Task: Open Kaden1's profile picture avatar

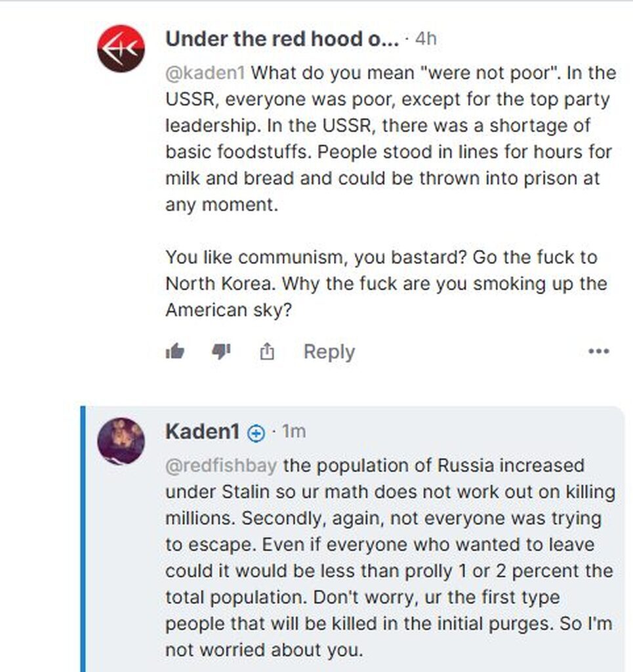Action: (x=121, y=441)
